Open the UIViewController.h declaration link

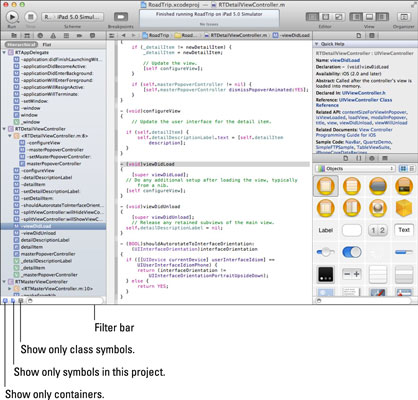pos(364,93)
